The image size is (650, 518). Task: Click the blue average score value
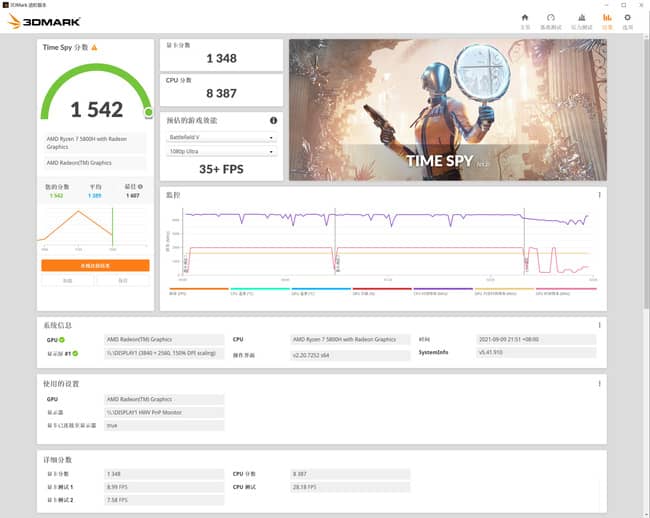point(95,196)
